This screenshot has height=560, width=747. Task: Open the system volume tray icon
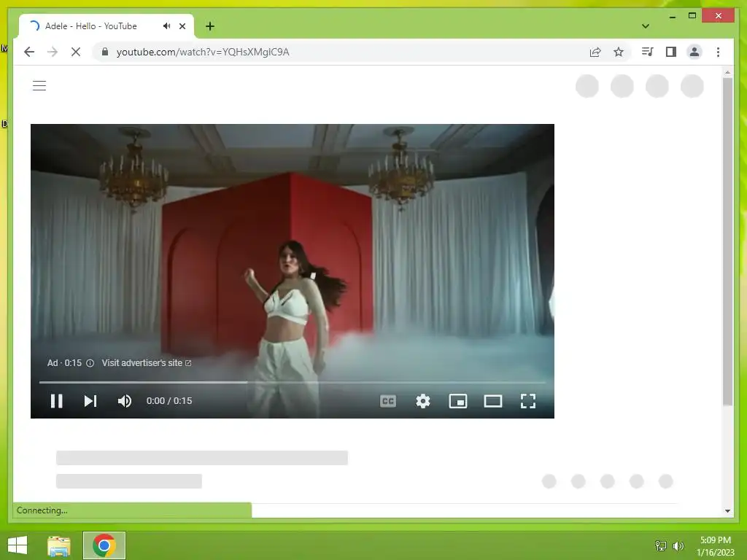[678, 545]
